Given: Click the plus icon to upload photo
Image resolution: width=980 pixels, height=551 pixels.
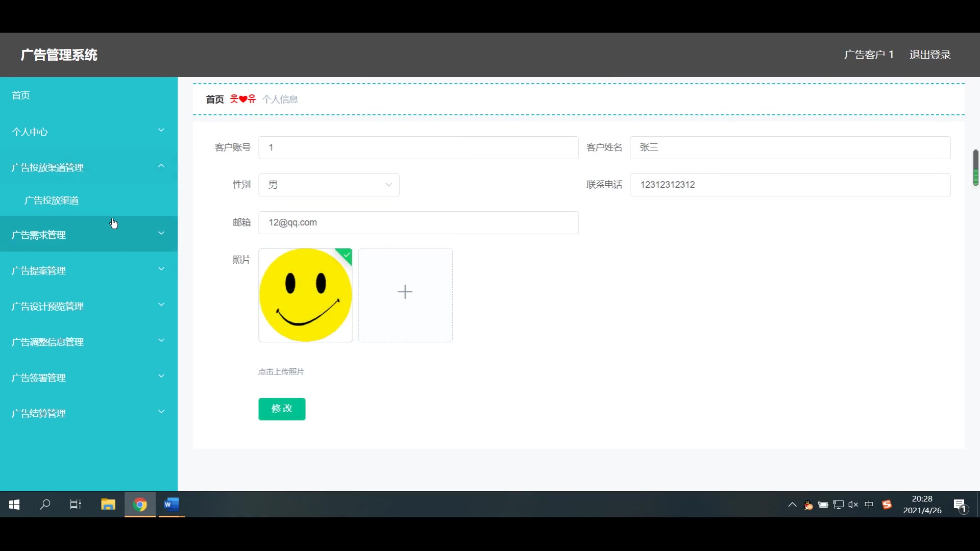Looking at the screenshot, I should tap(405, 292).
